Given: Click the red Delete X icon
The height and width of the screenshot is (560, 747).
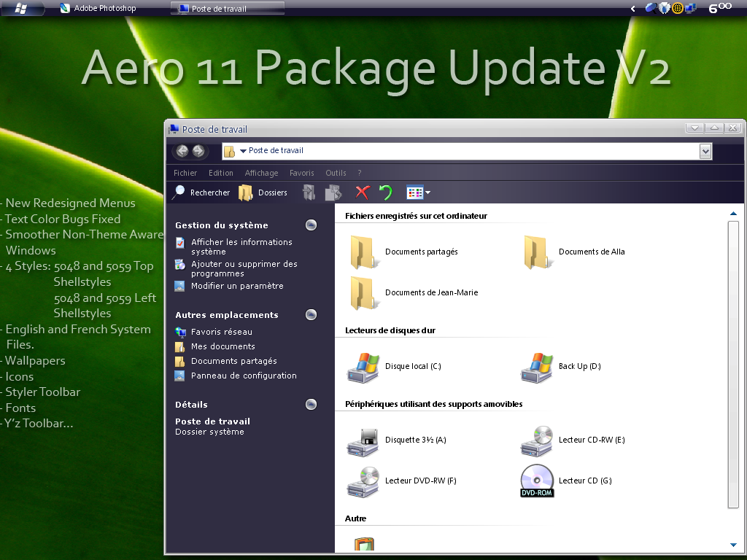Looking at the screenshot, I should tap(363, 192).
